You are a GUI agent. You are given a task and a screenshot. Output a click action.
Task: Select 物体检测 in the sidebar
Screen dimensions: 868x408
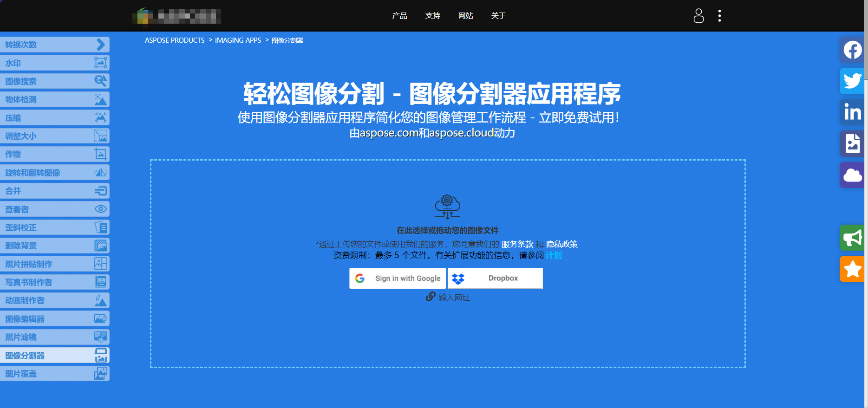click(x=55, y=99)
